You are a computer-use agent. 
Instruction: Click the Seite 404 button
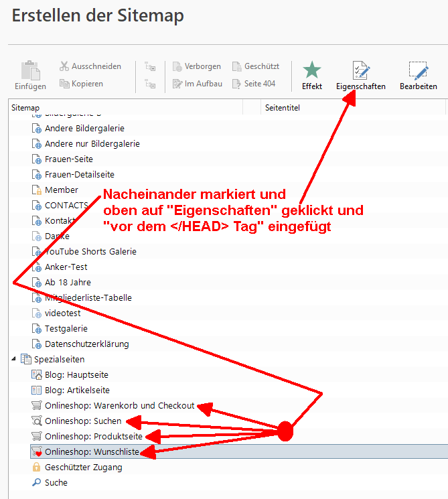(253, 84)
